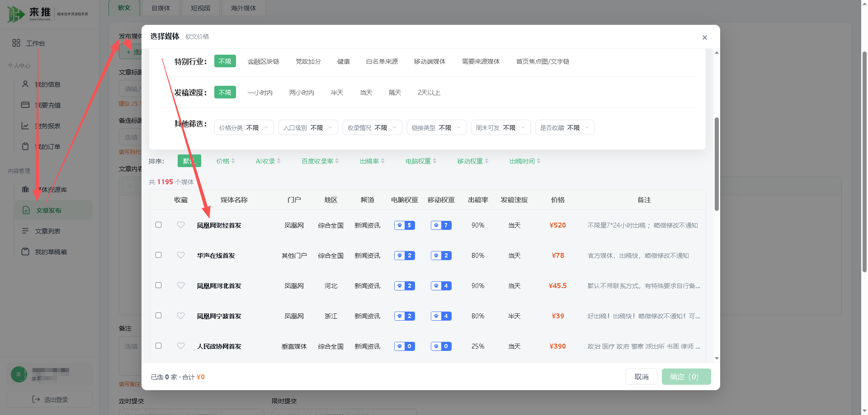868x415 pixels.
Task: Tick the checkbox for 人民政协网首发
Action: click(x=158, y=345)
